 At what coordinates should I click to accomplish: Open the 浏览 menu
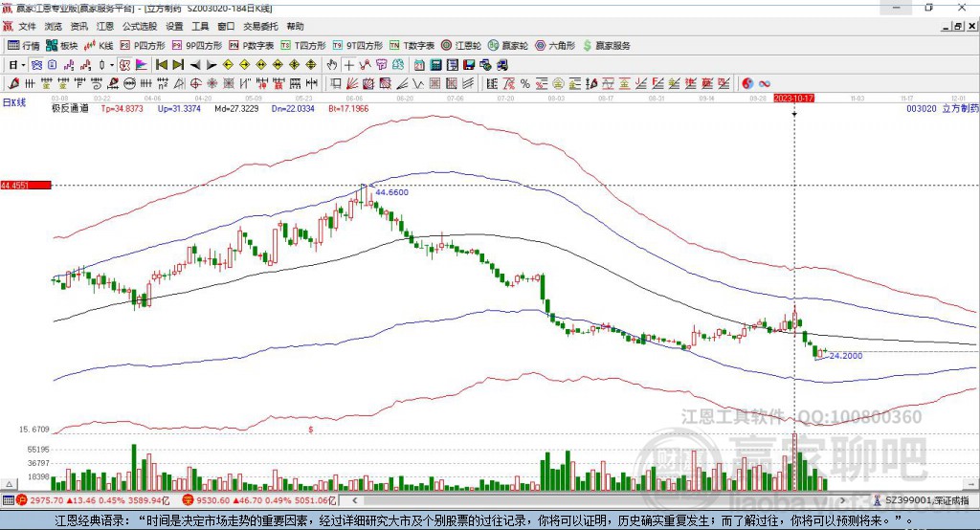pos(54,26)
